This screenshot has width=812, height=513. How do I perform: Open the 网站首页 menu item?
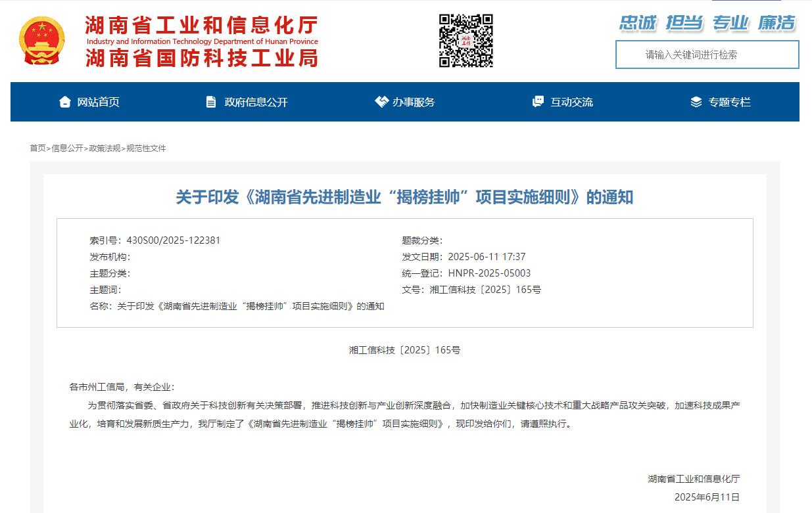pyautogui.click(x=98, y=102)
